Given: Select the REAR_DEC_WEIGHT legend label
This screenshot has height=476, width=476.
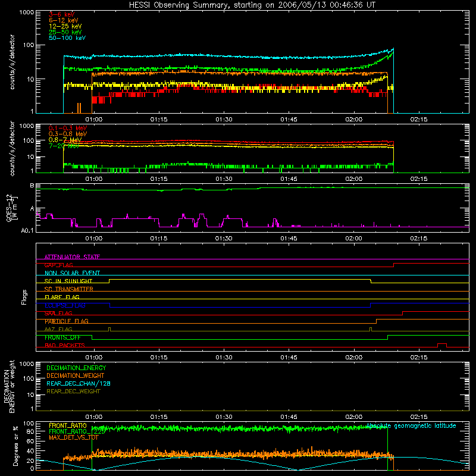Looking at the screenshot, I should [73, 392].
